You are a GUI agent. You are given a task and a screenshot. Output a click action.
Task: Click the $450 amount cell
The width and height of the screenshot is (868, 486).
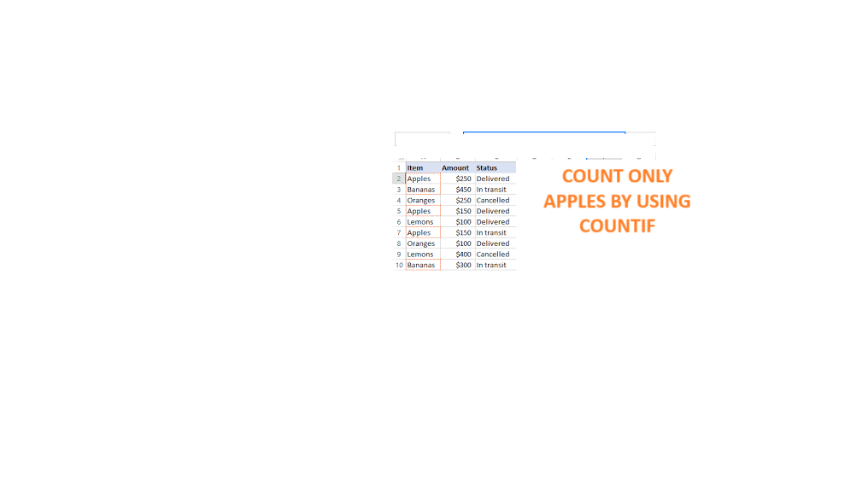pos(463,190)
